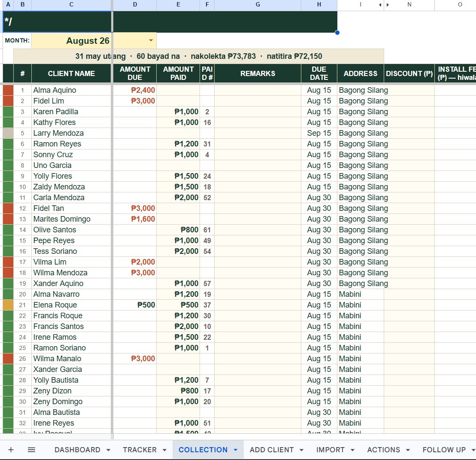Image resolution: width=476 pixels, height=460 pixels.
Task: Select column C header
Action: point(71,5)
